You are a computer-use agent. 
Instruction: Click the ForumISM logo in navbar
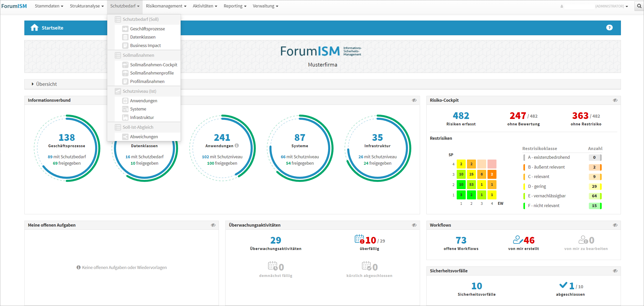(14, 6)
